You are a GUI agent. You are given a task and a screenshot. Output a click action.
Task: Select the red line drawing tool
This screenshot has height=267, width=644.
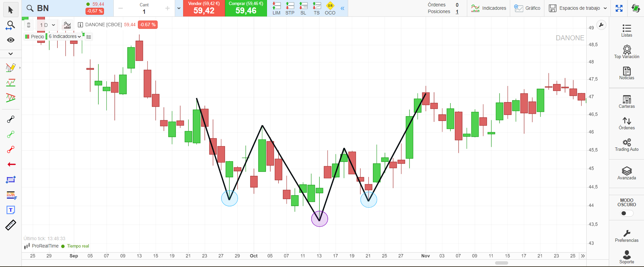[x=11, y=149]
